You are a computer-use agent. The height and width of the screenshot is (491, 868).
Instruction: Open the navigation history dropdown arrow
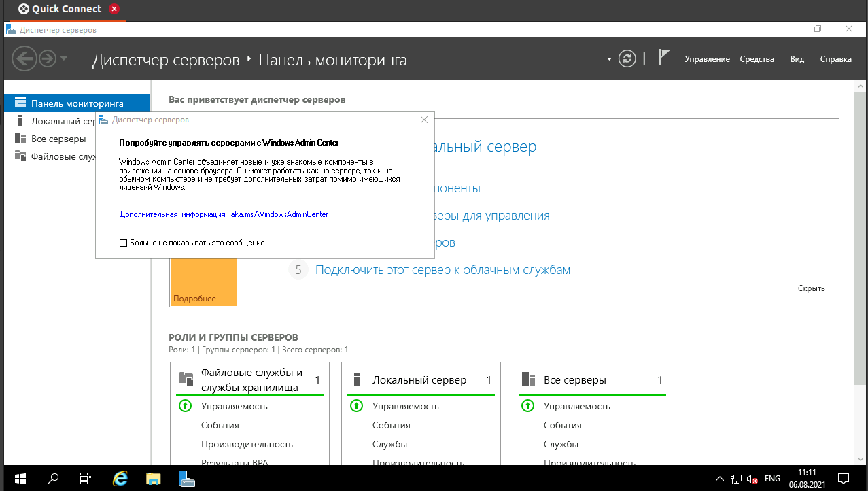pyautogui.click(x=64, y=58)
